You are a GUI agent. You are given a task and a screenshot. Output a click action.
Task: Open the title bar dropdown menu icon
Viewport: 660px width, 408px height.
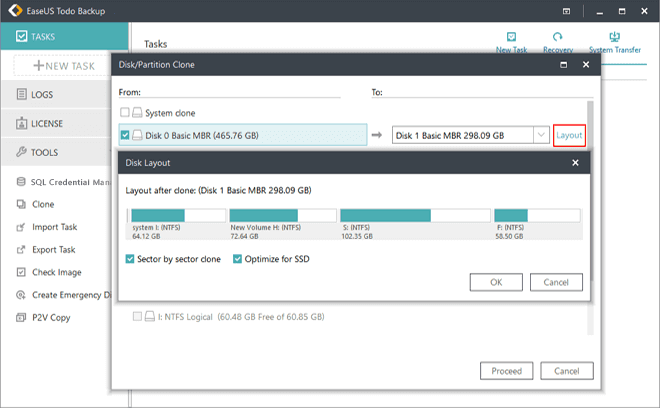(567, 10)
